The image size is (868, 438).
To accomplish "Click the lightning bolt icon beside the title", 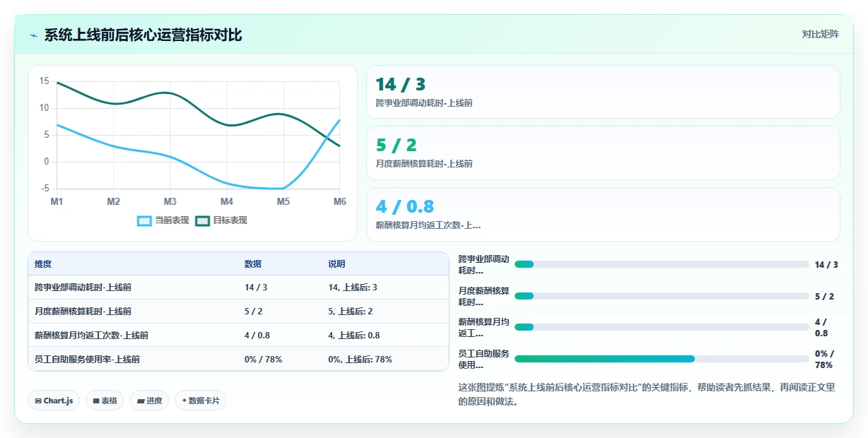I will [x=34, y=35].
